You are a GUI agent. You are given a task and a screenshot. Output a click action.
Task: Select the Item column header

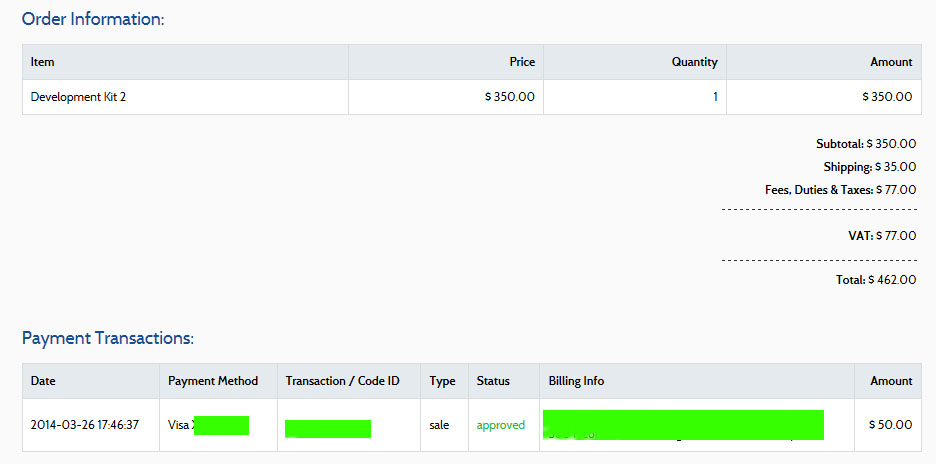pos(43,62)
